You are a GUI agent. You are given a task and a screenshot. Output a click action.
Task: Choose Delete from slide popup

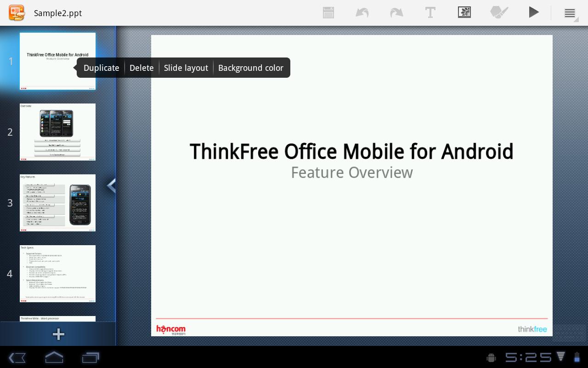coord(141,68)
